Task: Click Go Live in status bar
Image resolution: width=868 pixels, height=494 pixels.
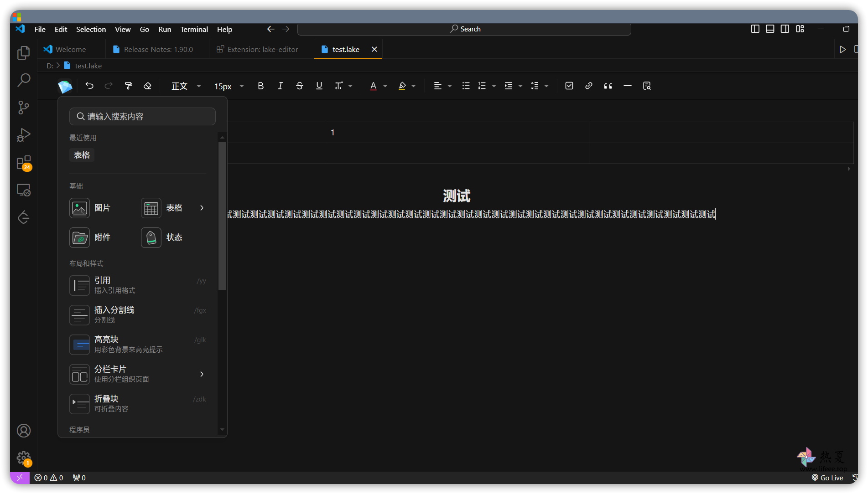Action: (827, 478)
